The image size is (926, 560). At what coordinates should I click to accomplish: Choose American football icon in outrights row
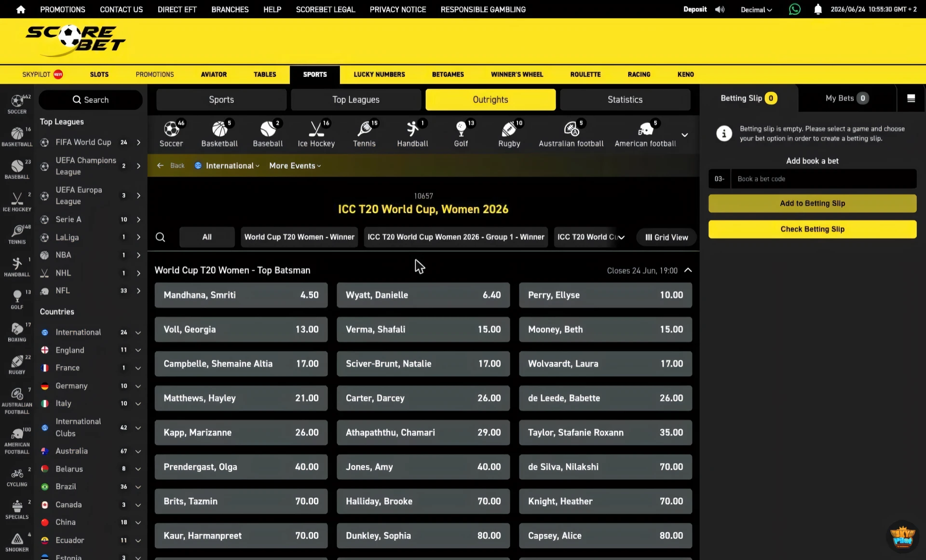(x=645, y=134)
